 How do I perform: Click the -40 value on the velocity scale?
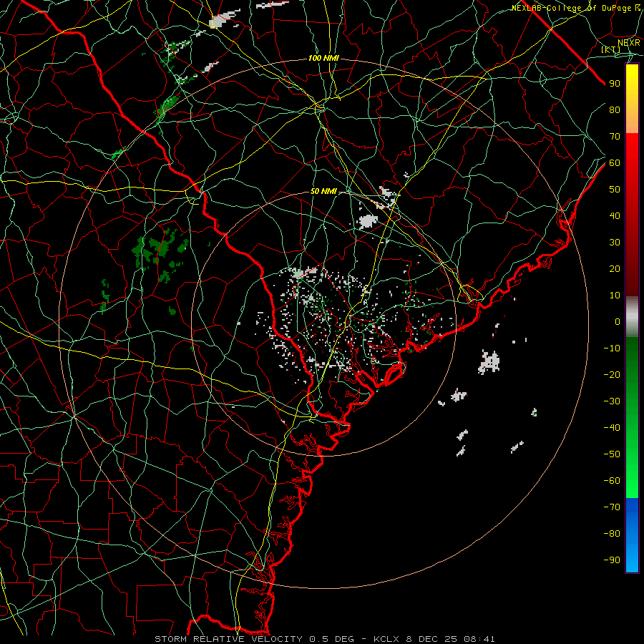point(612,428)
